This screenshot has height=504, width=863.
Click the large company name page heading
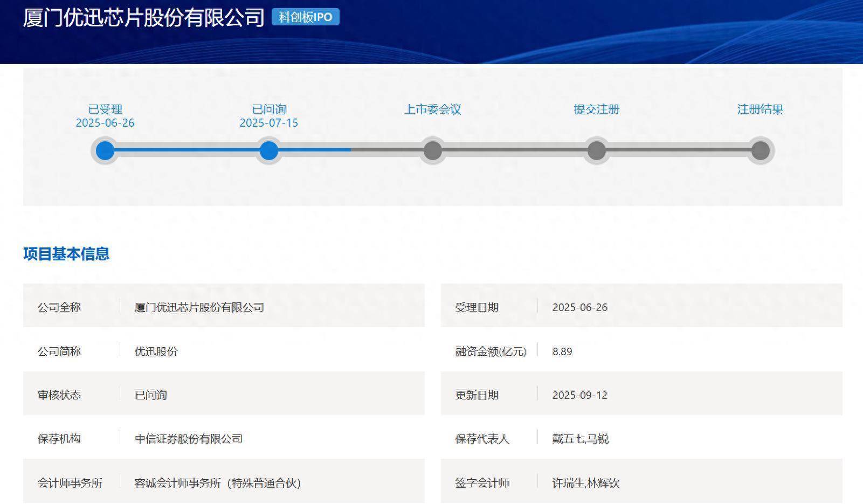pos(143,18)
